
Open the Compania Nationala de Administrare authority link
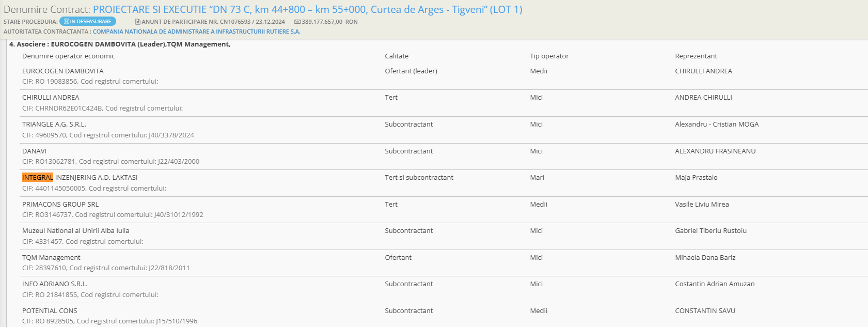[196, 32]
